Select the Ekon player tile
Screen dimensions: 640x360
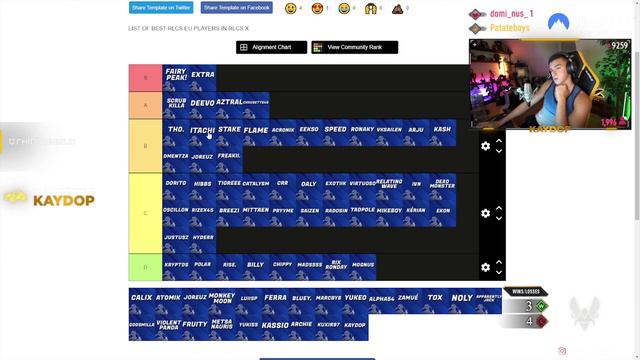point(442,213)
